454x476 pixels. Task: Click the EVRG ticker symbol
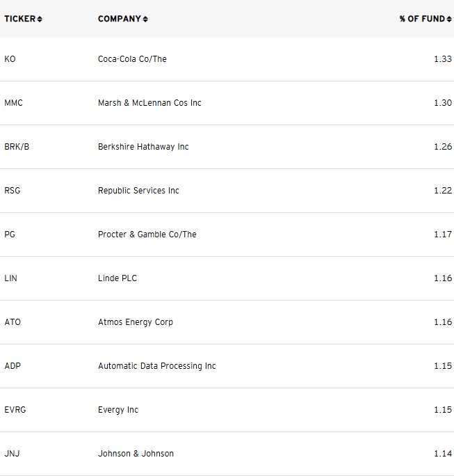pos(15,410)
